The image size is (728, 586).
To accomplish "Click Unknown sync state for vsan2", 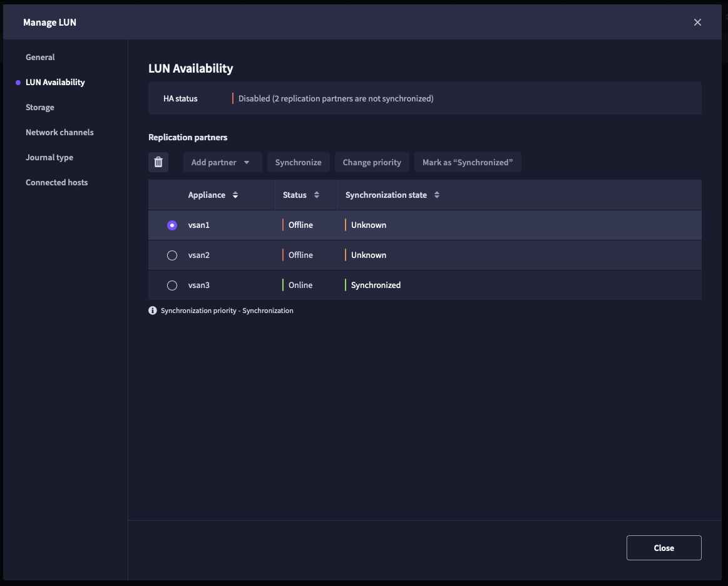I will [x=369, y=255].
